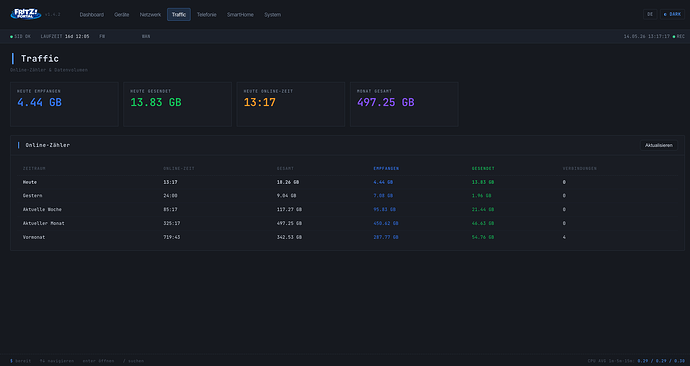Screen dimensions: 690x366
Task: Click the Zeitraum column header
Action: 34,168
